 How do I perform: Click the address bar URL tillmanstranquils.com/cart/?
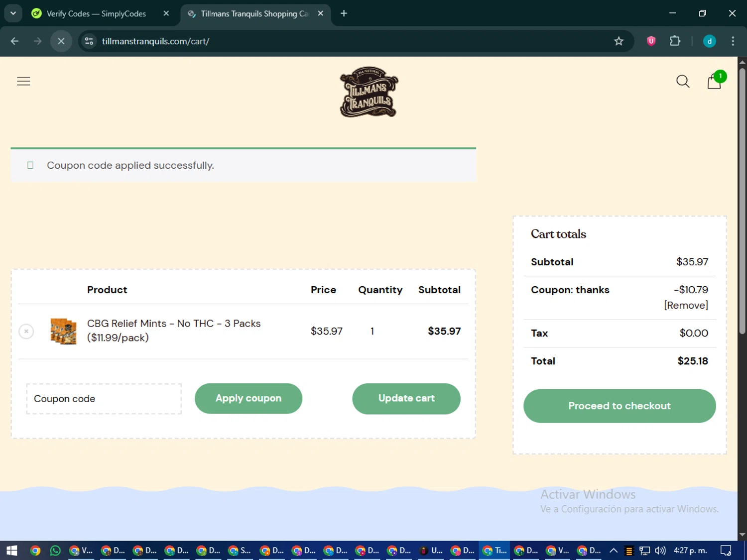click(x=155, y=41)
